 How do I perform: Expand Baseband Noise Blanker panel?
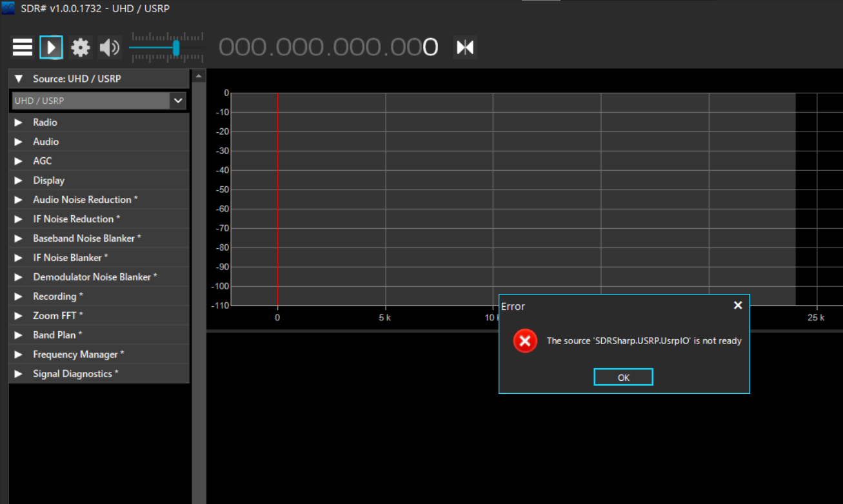tap(99, 238)
